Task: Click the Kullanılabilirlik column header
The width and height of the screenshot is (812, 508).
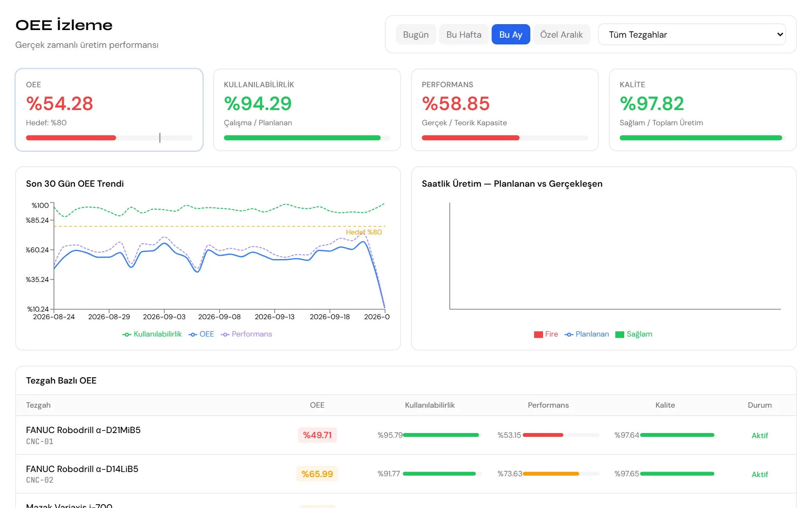Action: (430, 405)
